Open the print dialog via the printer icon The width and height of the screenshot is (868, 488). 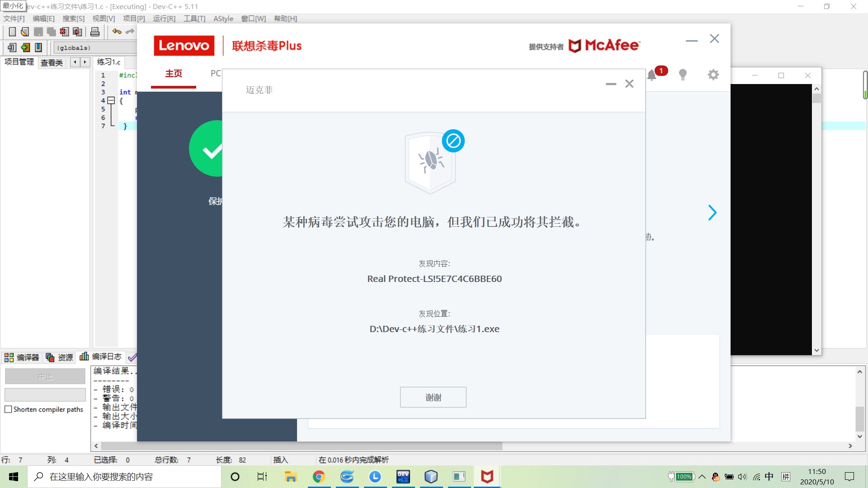[x=95, y=32]
